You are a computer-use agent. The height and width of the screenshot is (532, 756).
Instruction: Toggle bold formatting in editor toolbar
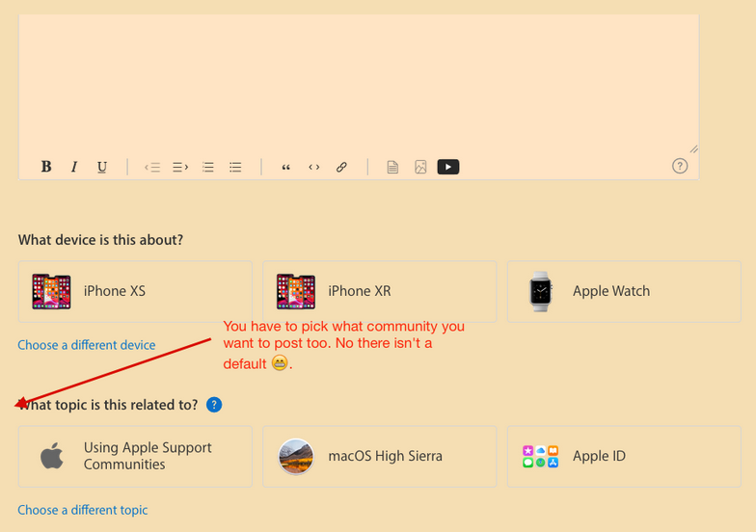(46, 167)
